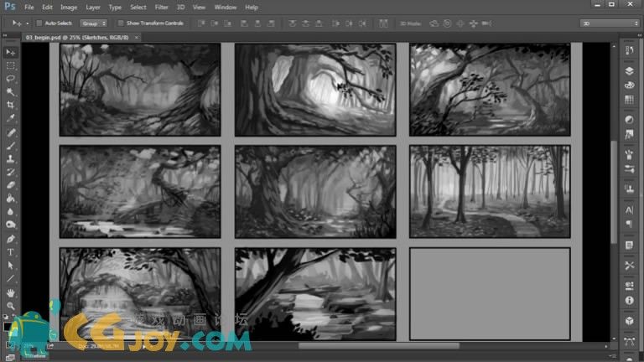Open the Layers panel icon

[x=629, y=71]
